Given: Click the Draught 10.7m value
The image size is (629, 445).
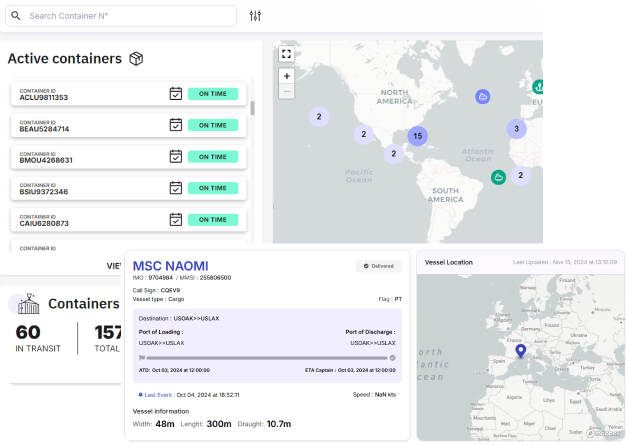Looking at the screenshot, I should pos(279,424).
